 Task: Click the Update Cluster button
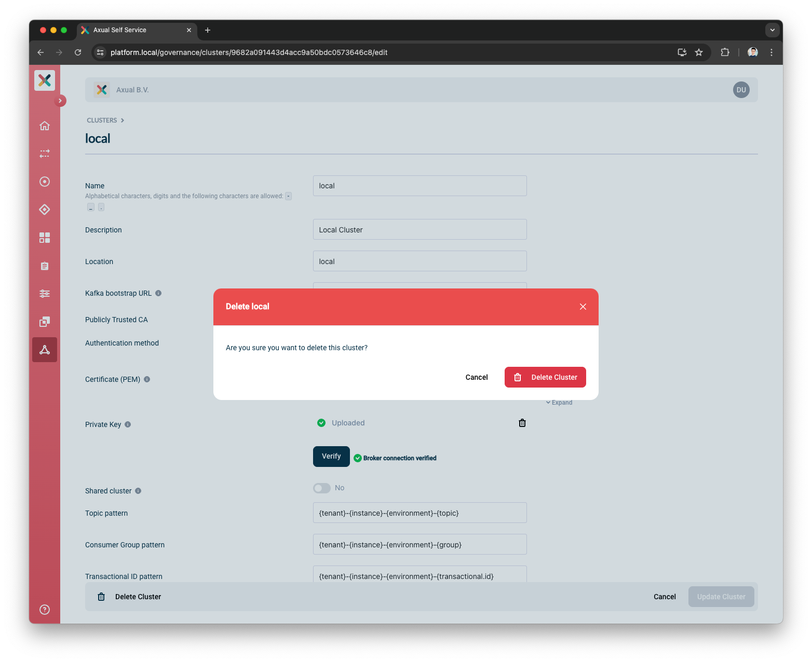pos(721,597)
